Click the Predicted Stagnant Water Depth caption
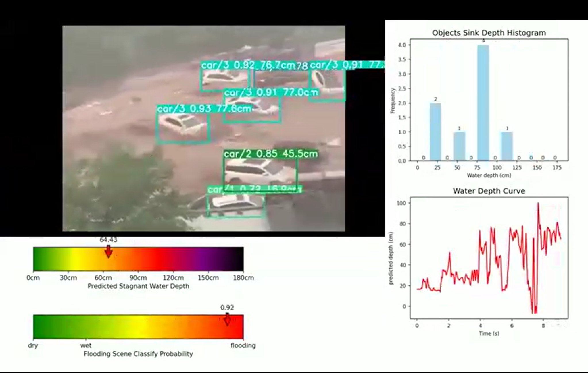Screen dimensions: 588x373 pos(138,286)
